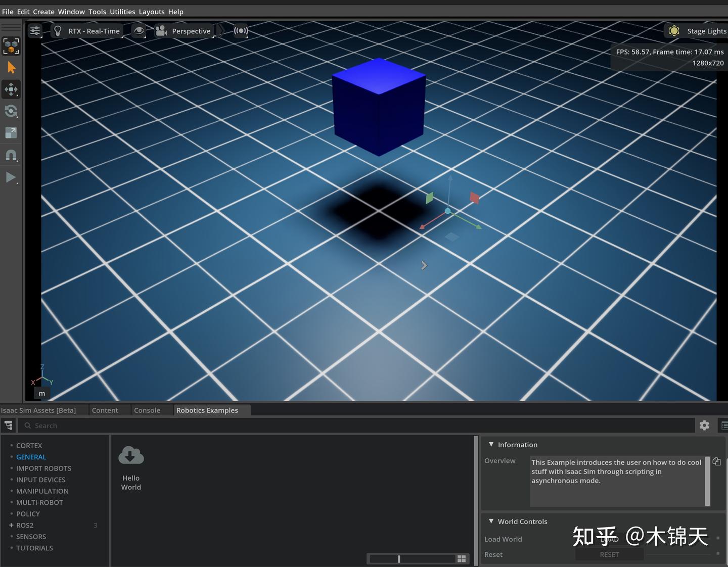Screen dimensions: 728x567
Task: Adjust the thumbnail size slider
Action: [x=399, y=558]
